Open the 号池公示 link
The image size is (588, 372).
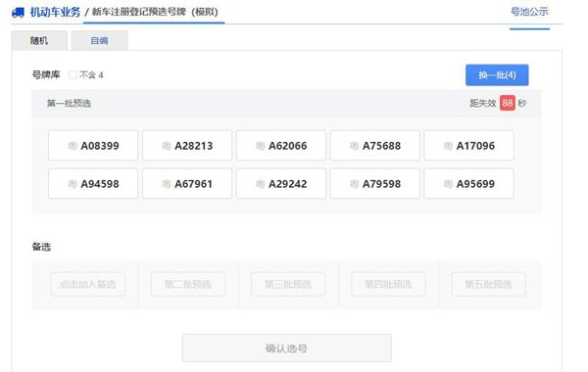529,12
